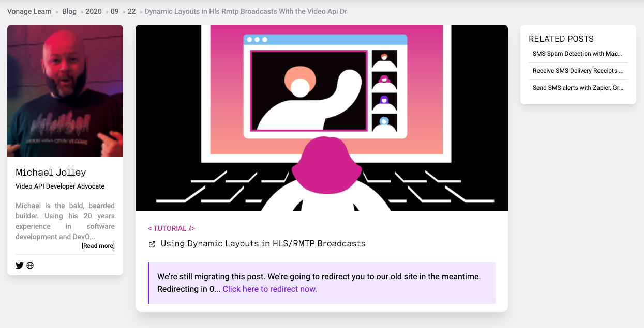
Task: Click here to redirect now link
Action: coord(270,289)
